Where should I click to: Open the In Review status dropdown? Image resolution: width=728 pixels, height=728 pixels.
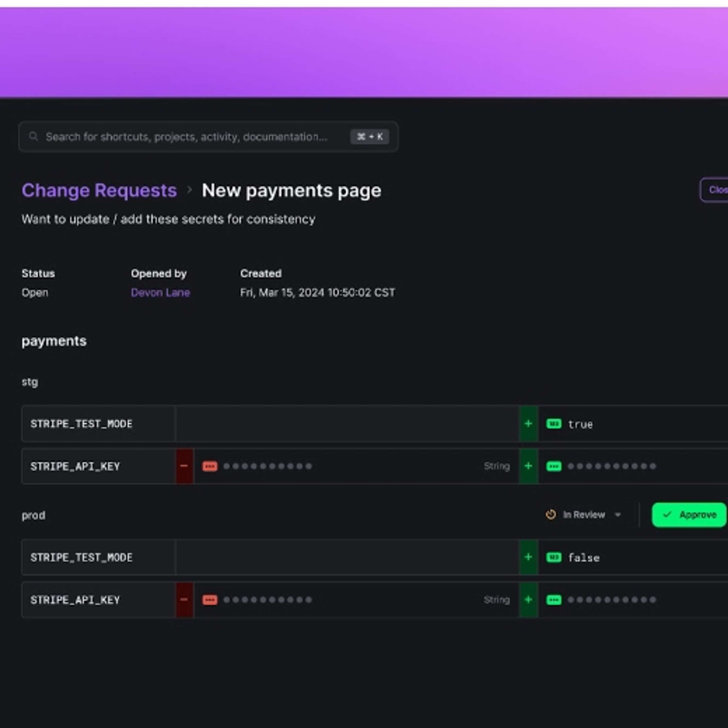(583, 515)
